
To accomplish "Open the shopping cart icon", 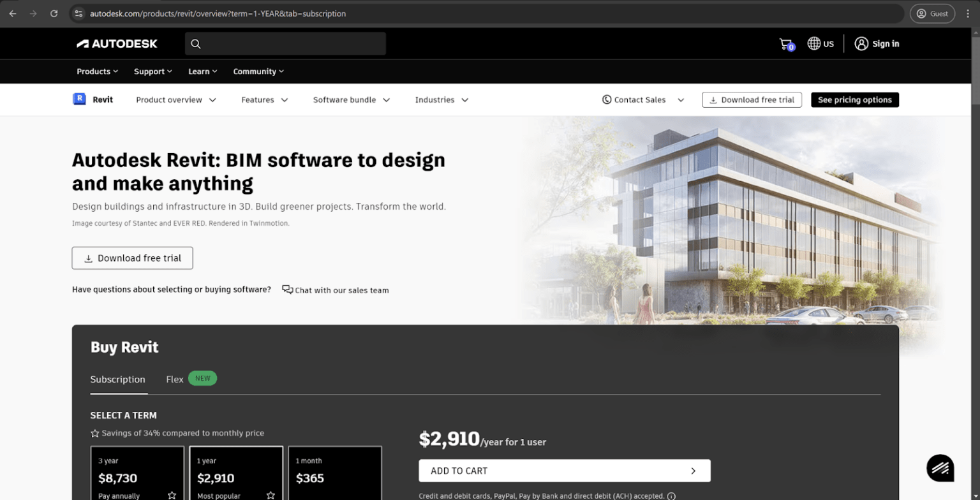I will point(786,44).
